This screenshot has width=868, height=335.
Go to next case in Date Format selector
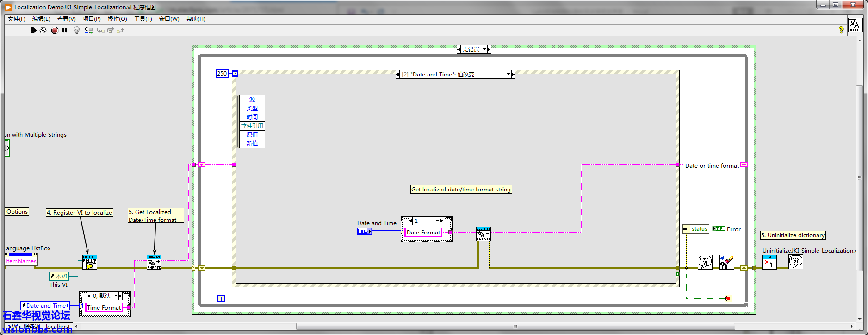[442, 221]
